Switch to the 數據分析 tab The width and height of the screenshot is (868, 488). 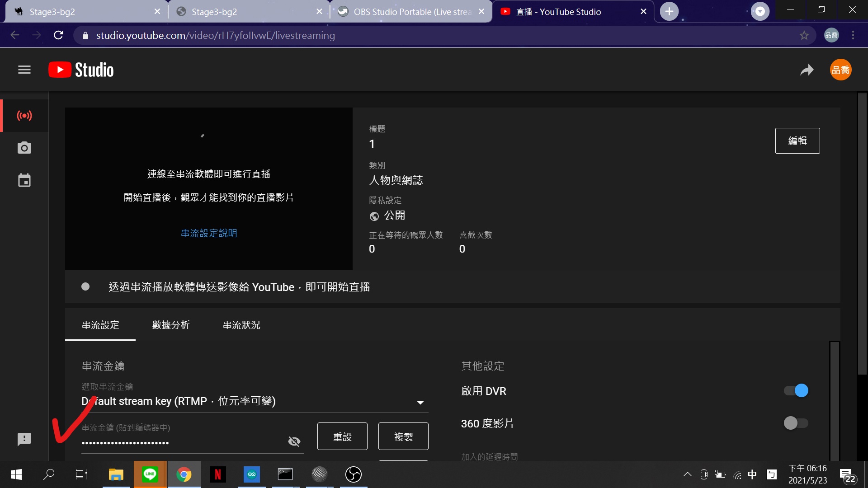coord(171,325)
